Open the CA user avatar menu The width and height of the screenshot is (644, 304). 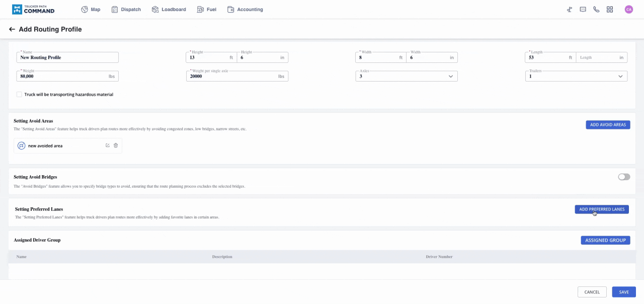click(628, 10)
